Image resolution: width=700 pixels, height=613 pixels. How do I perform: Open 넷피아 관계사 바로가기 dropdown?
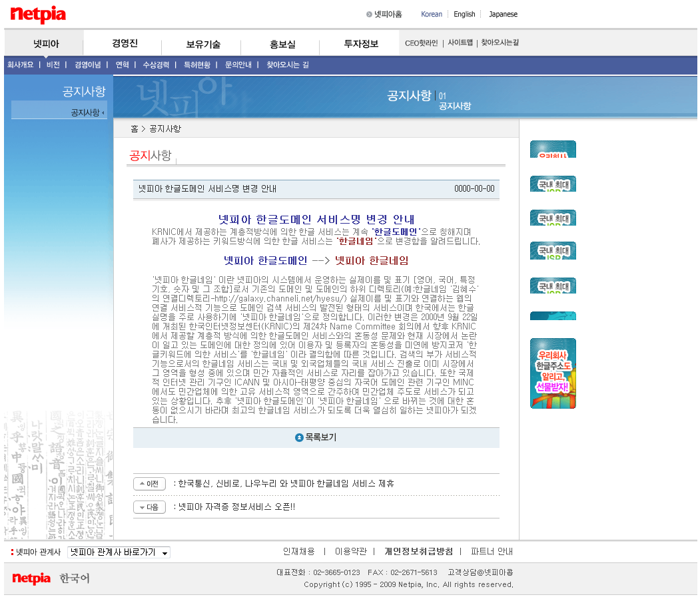coord(119,552)
